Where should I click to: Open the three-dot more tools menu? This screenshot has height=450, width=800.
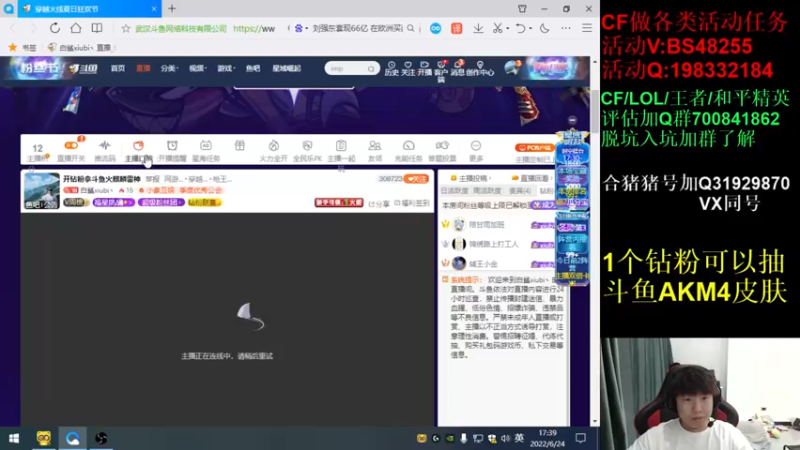[566, 29]
